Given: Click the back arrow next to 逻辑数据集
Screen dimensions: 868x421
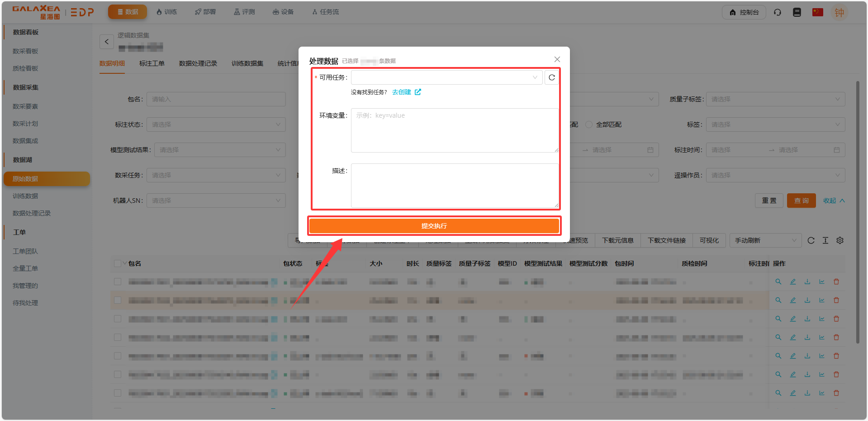Looking at the screenshot, I should click(x=107, y=42).
